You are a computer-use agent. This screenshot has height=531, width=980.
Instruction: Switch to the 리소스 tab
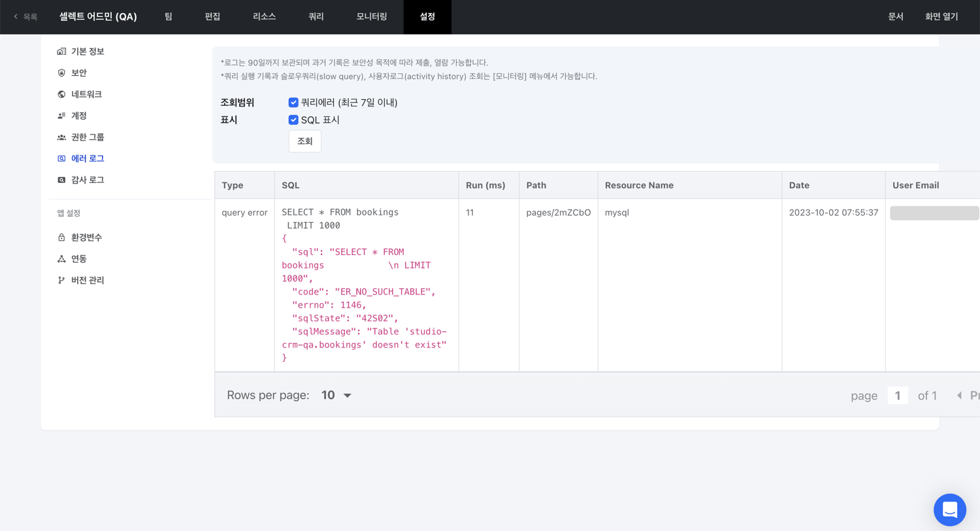264,17
